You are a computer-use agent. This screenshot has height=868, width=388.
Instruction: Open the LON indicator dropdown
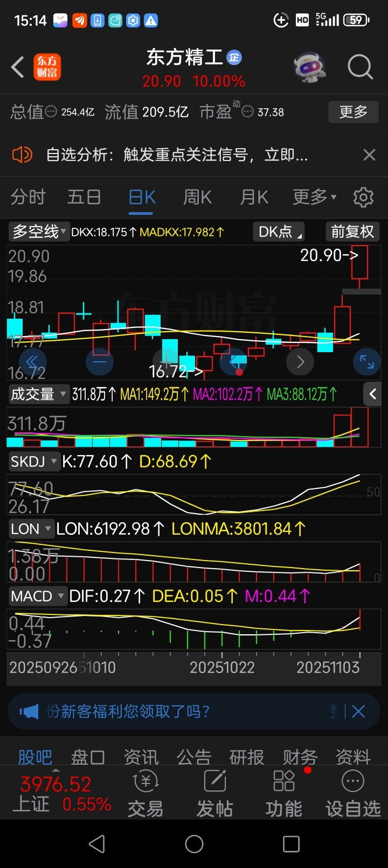click(x=31, y=529)
